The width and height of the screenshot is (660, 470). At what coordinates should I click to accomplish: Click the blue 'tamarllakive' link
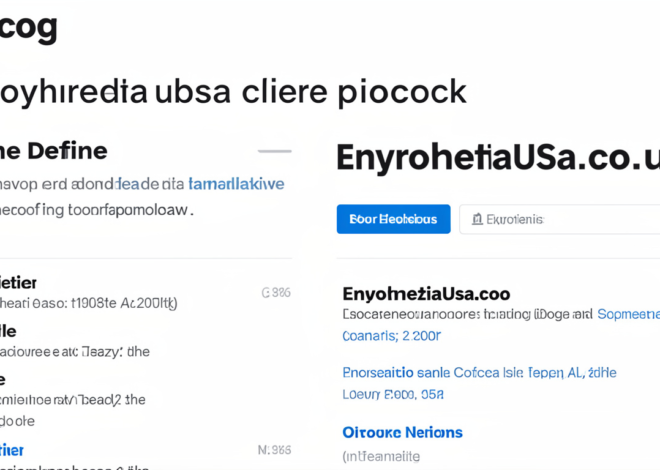point(236,184)
